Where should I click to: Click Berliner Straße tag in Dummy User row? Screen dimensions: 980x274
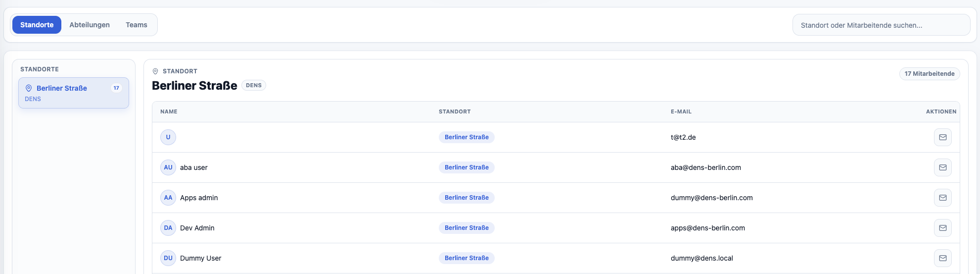[467, 258]
